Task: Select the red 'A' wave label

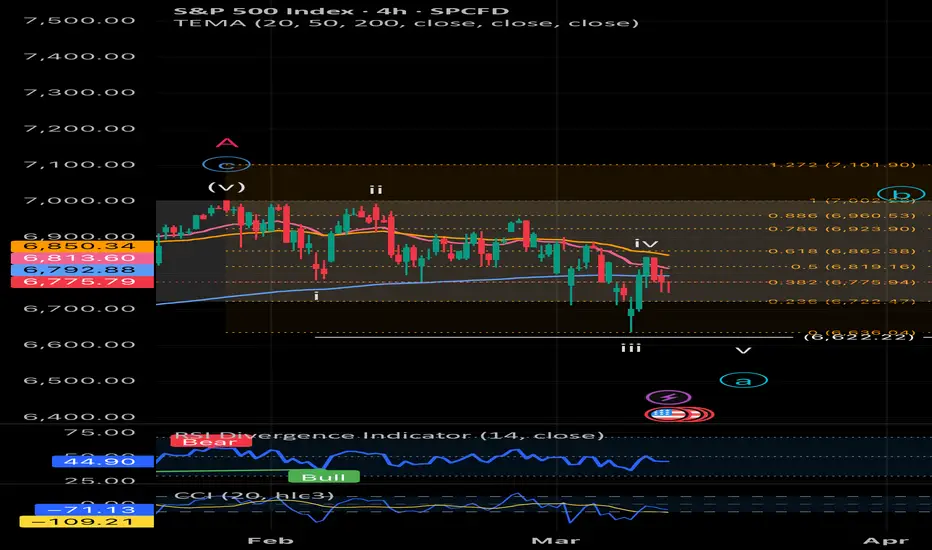Action: [226, 143]
